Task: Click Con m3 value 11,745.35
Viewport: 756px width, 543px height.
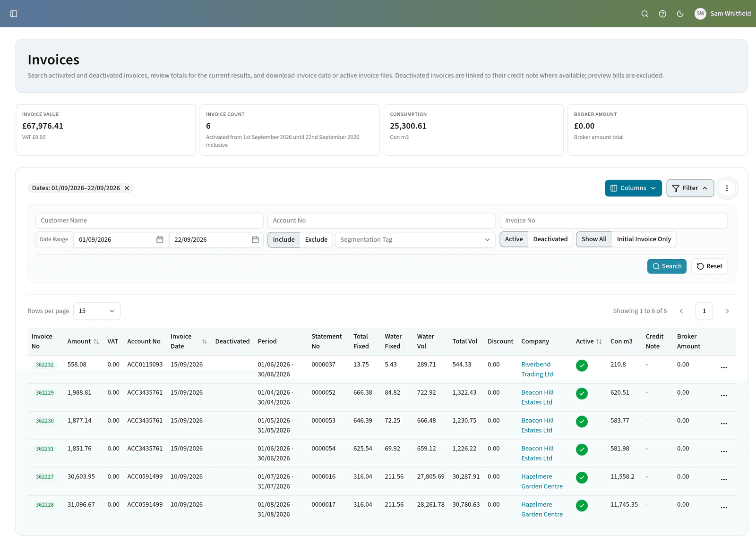Action: (x=624, y=504)
